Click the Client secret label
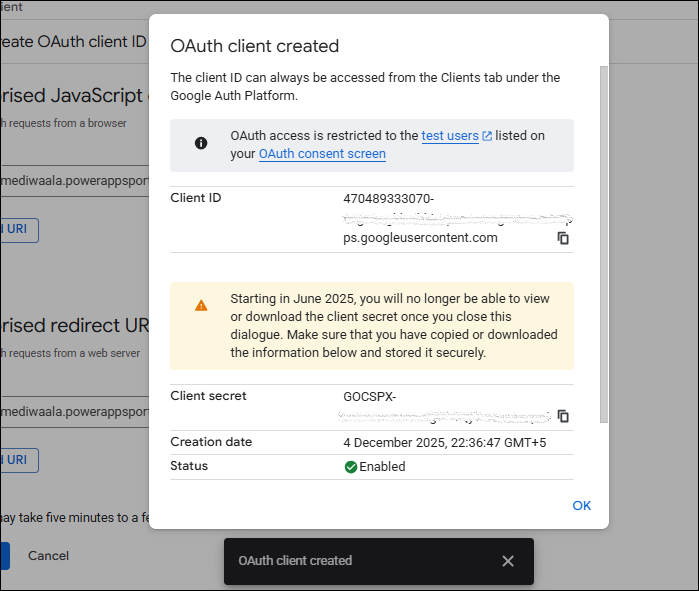This screenshot has height=591, width=699. click(208, 396)
